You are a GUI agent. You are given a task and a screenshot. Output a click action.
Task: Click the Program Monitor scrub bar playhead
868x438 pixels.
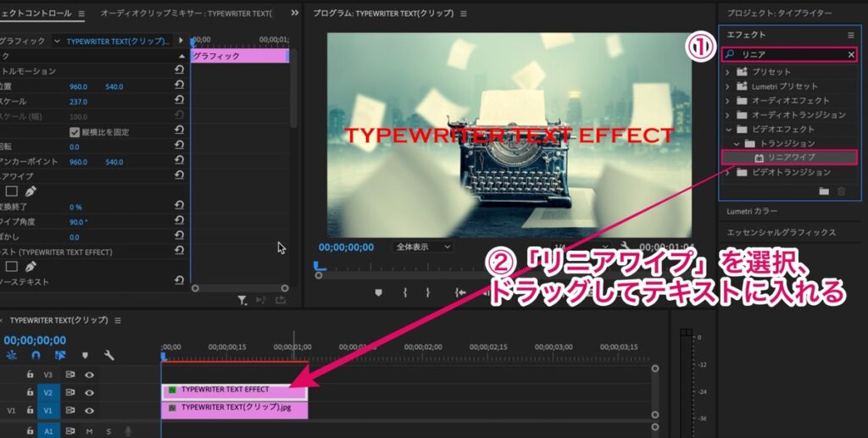point(319,267)
